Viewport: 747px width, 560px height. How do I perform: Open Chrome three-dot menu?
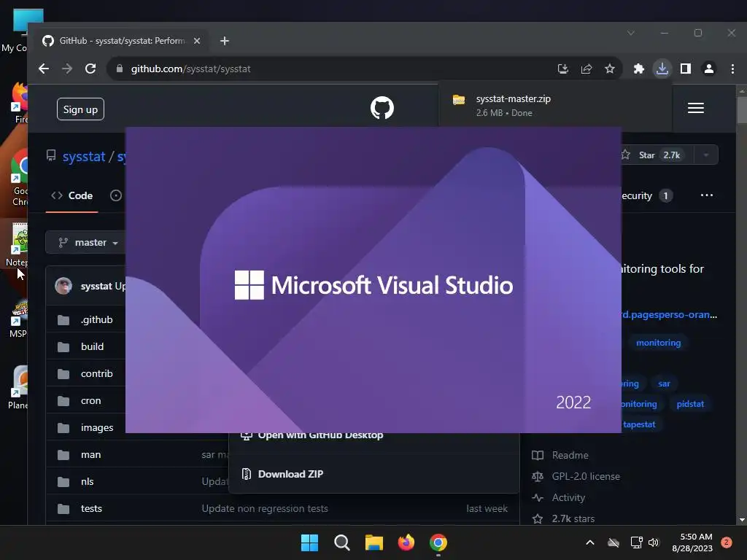click(732, 69)
